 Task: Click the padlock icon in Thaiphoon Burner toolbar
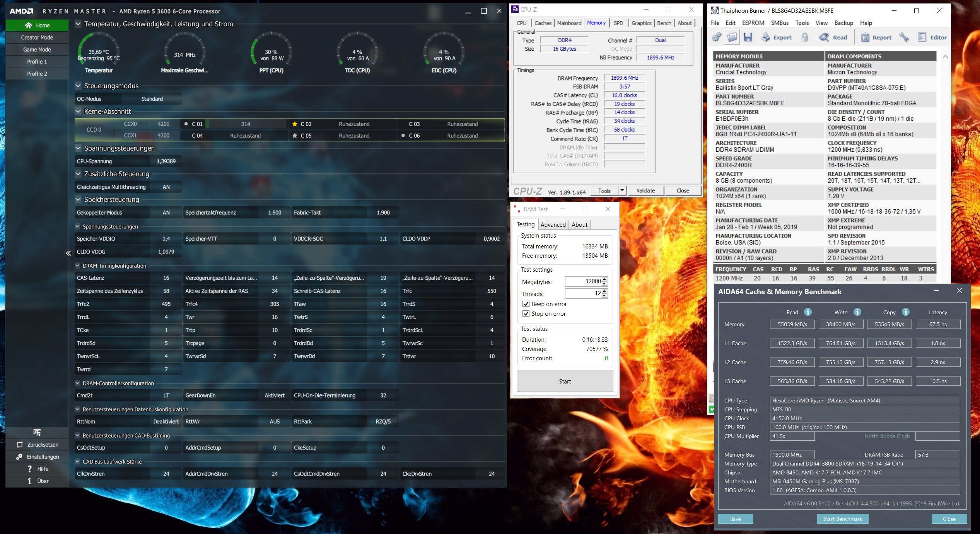(x=805, y=37)
